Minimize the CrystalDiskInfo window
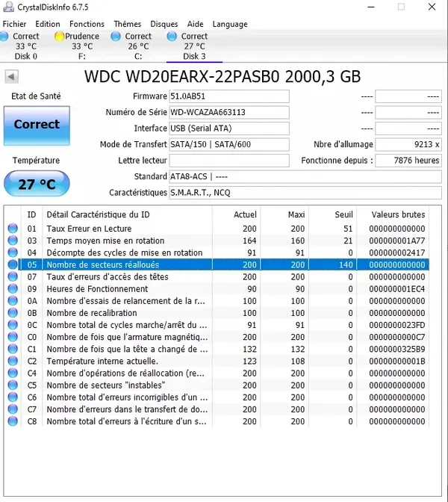The image size is (448, 502). 371,7
